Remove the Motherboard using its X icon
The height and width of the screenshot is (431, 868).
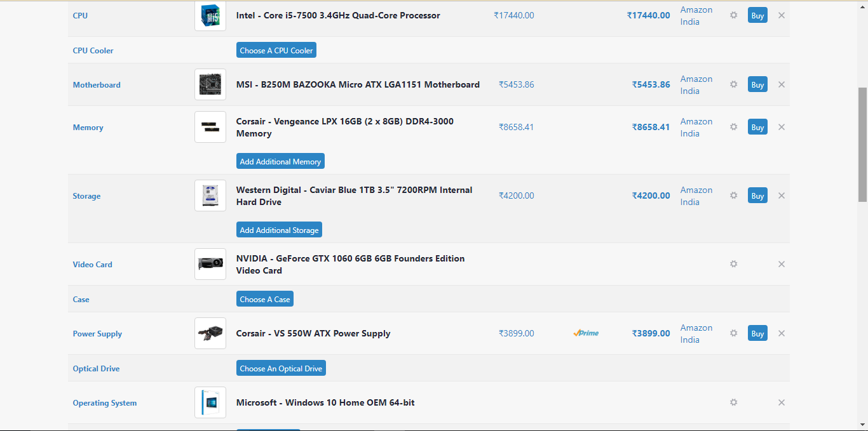[782, 84]
